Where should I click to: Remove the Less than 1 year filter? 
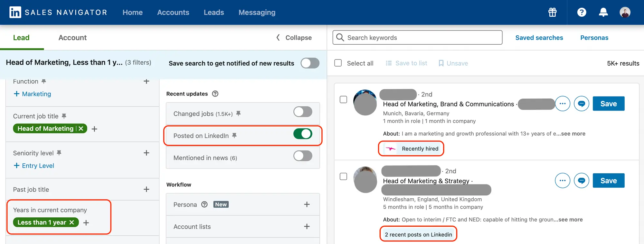tap(71, 222)
